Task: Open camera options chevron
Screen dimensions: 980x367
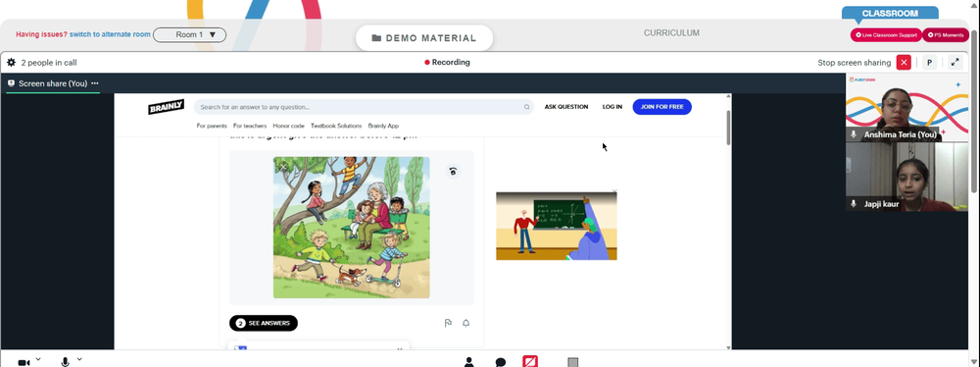Action: [38, 359]
